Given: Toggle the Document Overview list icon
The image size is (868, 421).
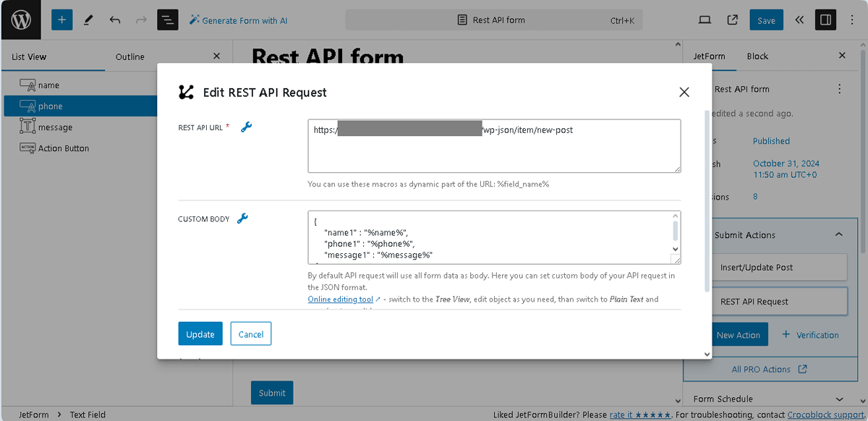Looking at the screenshot, I should (168, 20).
